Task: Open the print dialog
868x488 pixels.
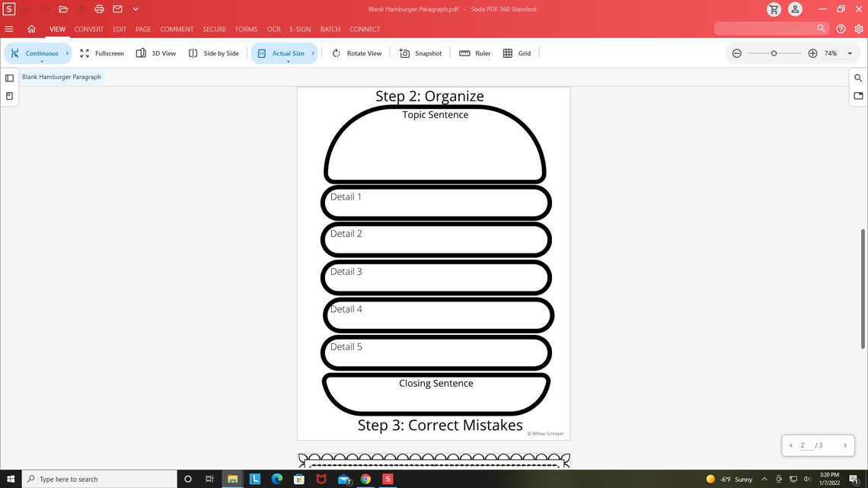Action: click(x=99, y=8)
